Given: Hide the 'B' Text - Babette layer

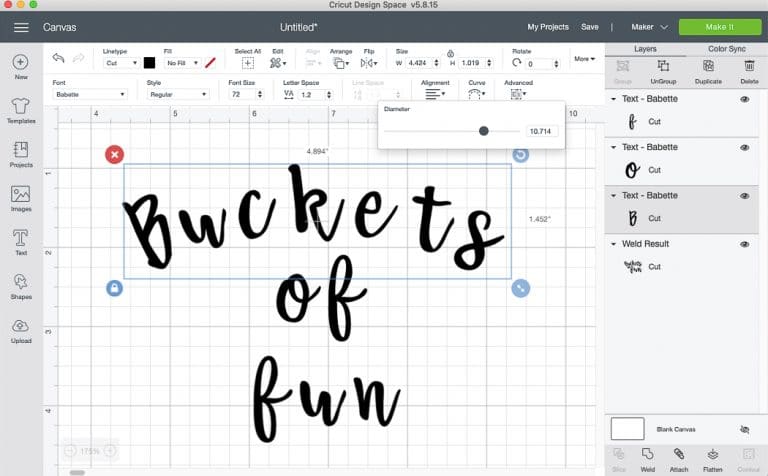Looking at the screenshot, I should (x=745, y=196).
